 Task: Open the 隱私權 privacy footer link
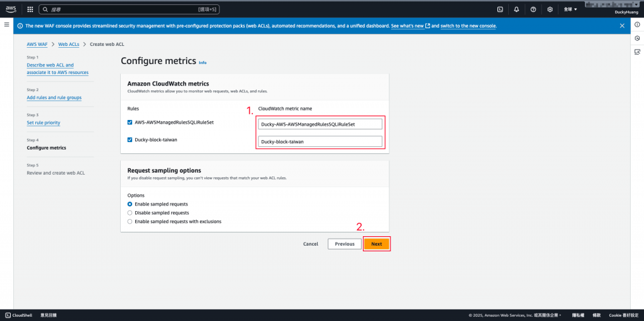pyautogui.click(x=579, y=315)
